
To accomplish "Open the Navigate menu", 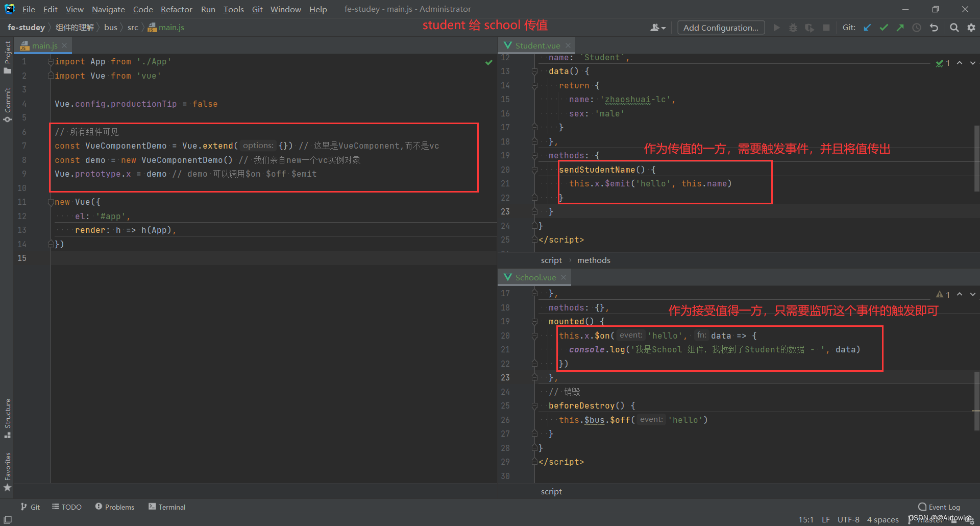I will coord(108,9).
